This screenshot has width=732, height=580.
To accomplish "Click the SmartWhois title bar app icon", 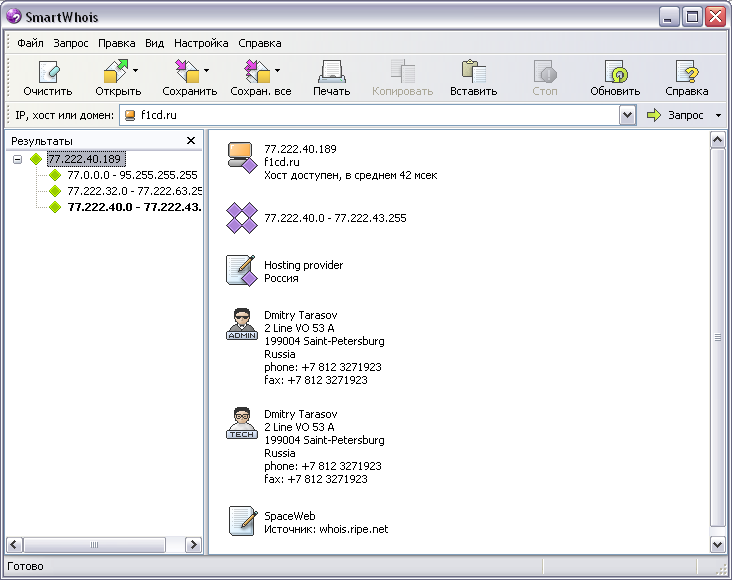I will [x=14, y=16].
